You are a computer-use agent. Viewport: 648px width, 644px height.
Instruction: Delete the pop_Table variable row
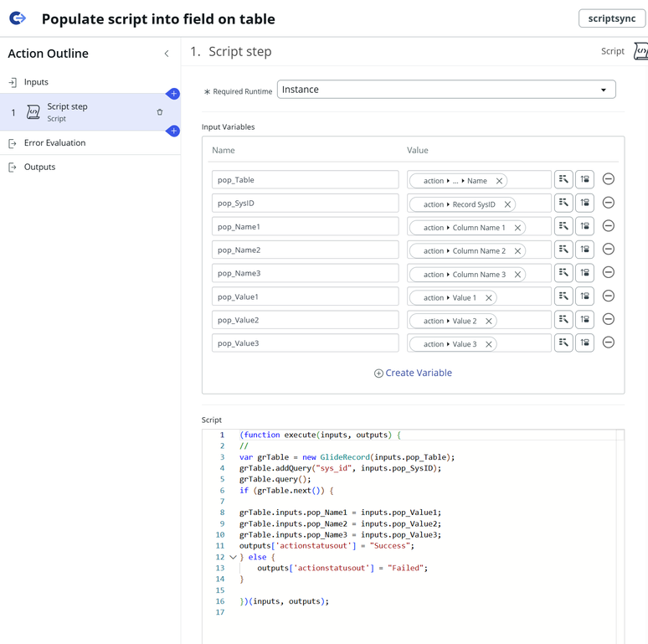tap(609, 179)
